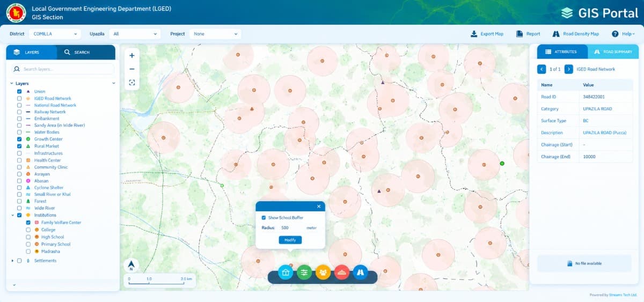
Task: Click the Forest tree symbol icon
Action: 27,201
